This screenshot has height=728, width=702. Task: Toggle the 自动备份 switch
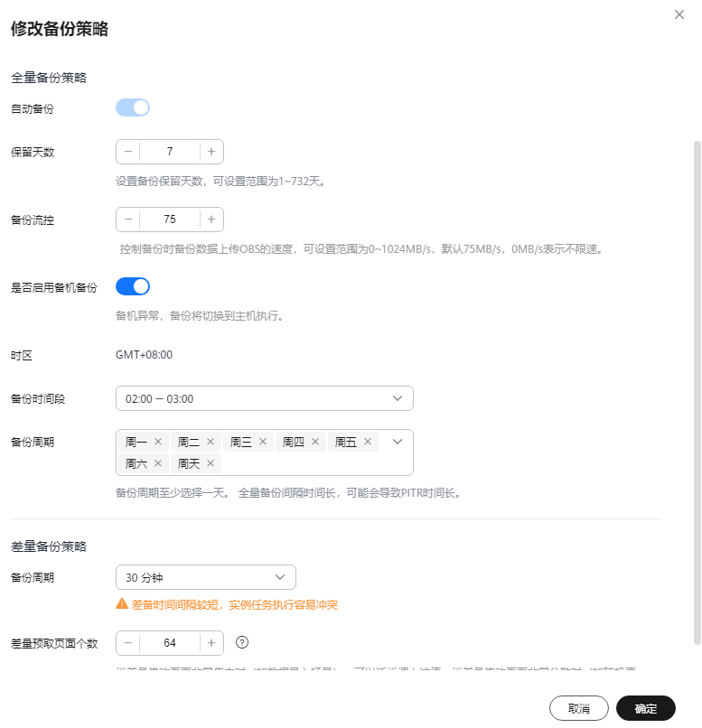(x=133, y=107)
